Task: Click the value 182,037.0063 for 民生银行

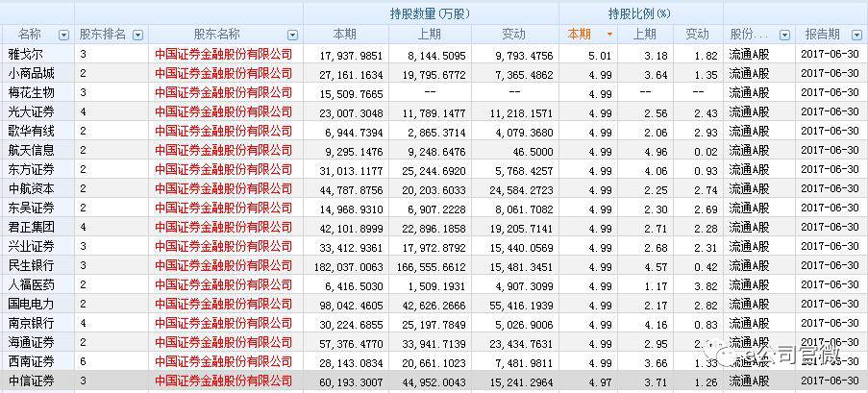Action: click(x=348, y=267)
